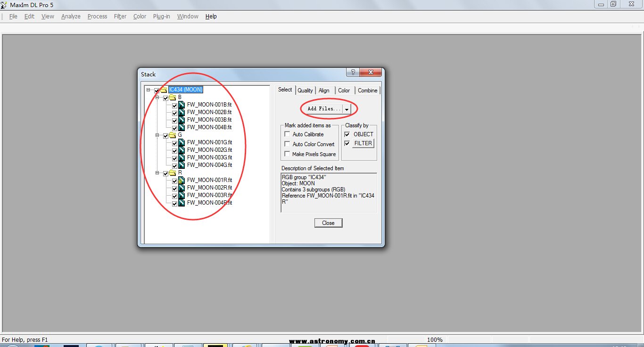Open the File menu
644x347 pixels.
[x=13, y=16]
